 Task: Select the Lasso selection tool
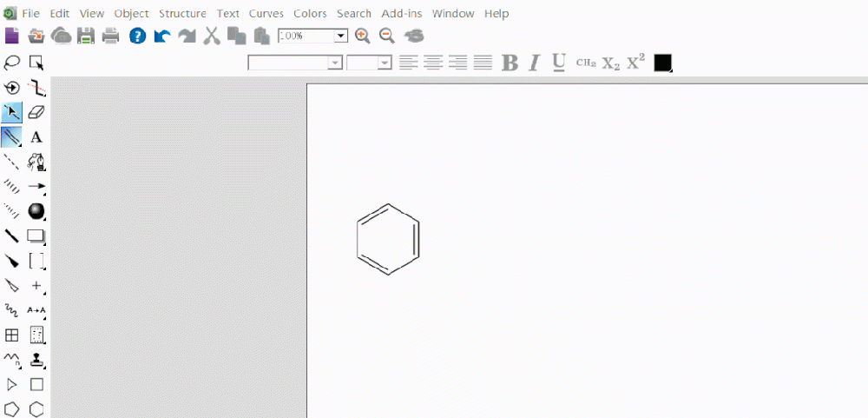(x=11, y=63)
